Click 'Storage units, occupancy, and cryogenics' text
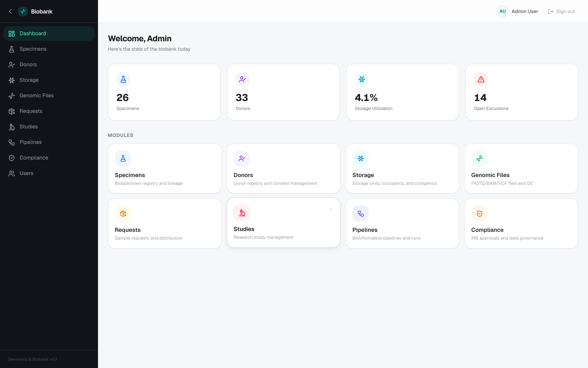 pyautogui.click(x=394, y=183)
